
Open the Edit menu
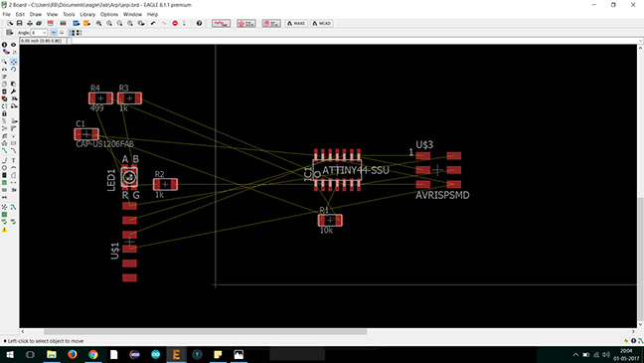point(20,14)
